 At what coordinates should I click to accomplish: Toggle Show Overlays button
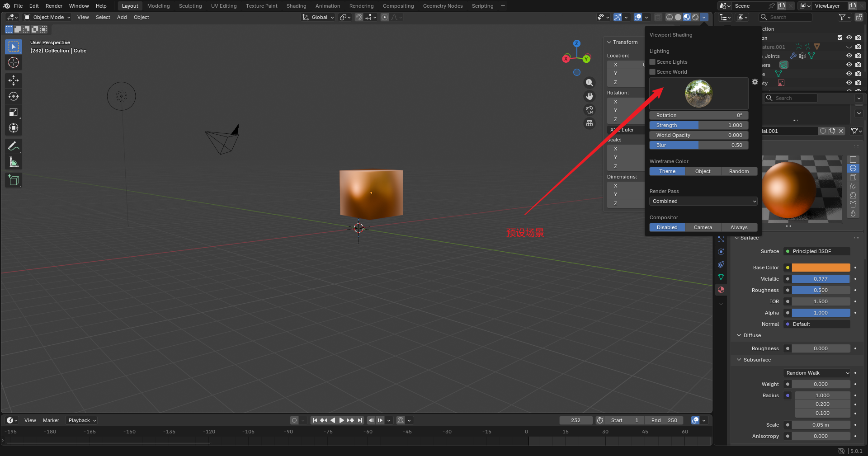[638, 17]
